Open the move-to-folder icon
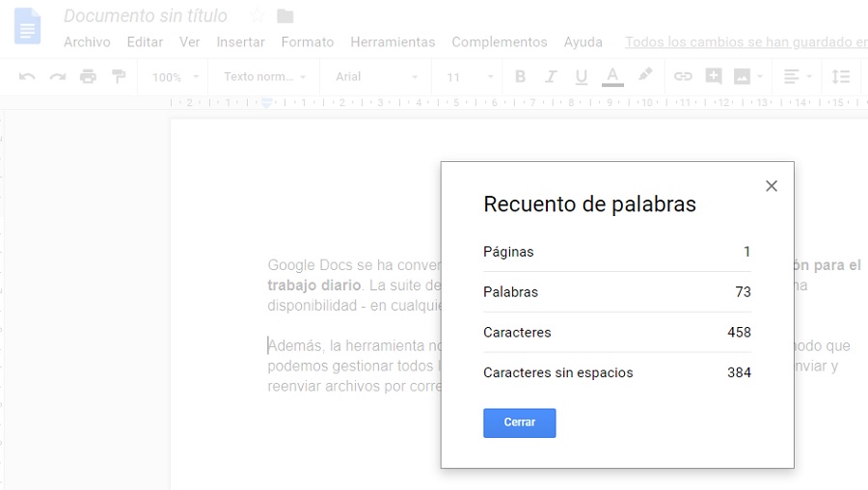 [285, 16]
